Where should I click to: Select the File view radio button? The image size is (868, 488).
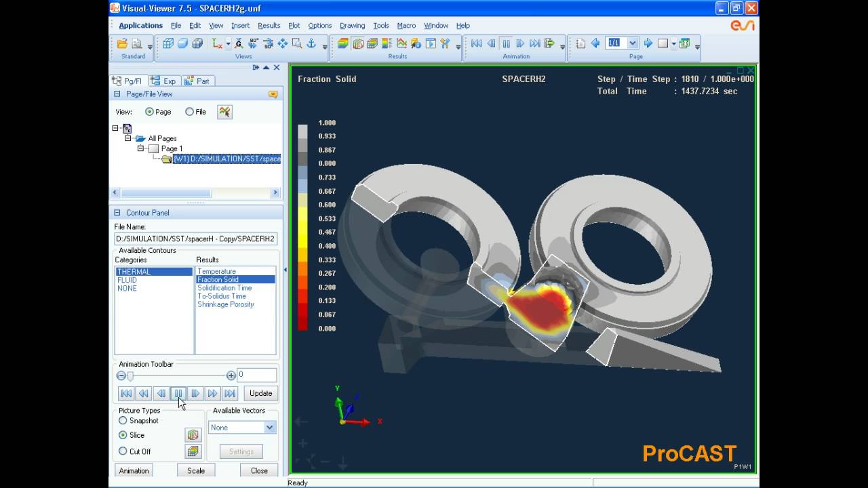(189, 112)
